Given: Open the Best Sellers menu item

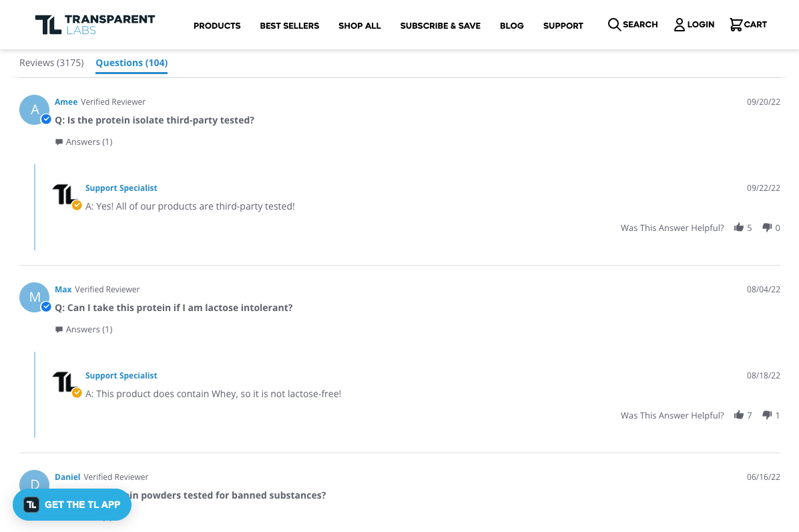Looking at the screenshot, I should point(290,25).
